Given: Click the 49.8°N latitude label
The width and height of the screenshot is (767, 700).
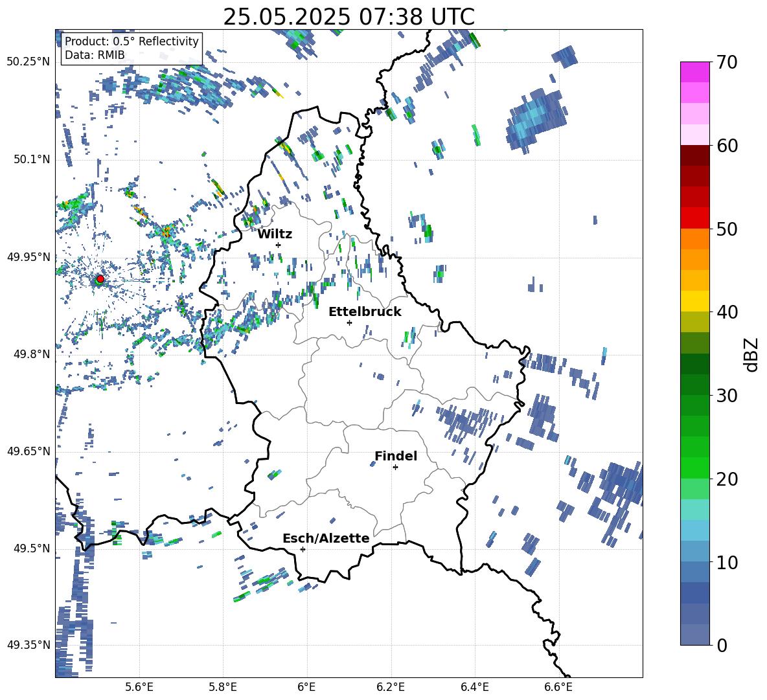Looking at the screenshot, I should [32, 354].
